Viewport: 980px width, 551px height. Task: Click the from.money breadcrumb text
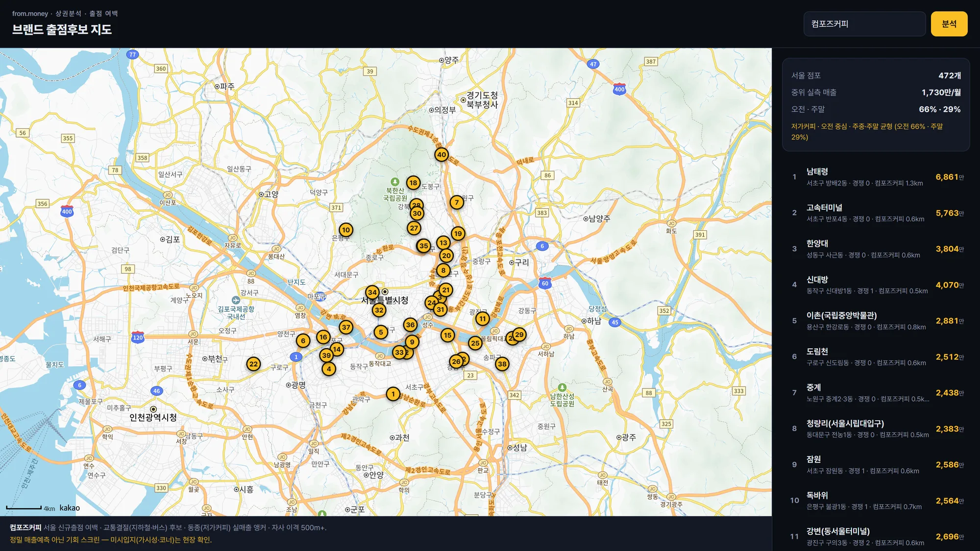pos(30,14)
